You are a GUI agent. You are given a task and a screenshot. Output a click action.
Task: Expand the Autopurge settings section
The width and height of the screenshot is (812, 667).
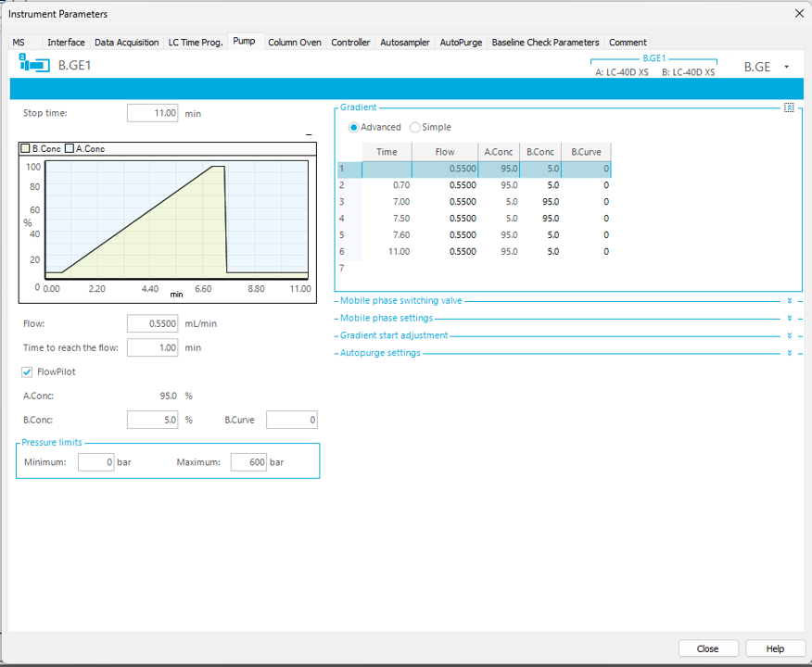(x=789, y=353)
